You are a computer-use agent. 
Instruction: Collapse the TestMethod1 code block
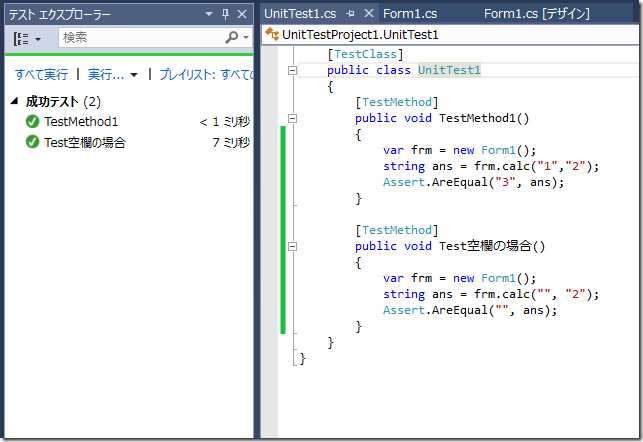(292, 118)
